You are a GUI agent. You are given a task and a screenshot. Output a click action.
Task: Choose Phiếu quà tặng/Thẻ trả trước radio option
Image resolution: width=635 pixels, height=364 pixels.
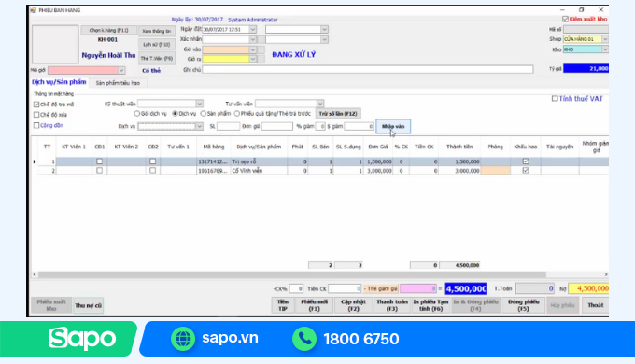237,113
